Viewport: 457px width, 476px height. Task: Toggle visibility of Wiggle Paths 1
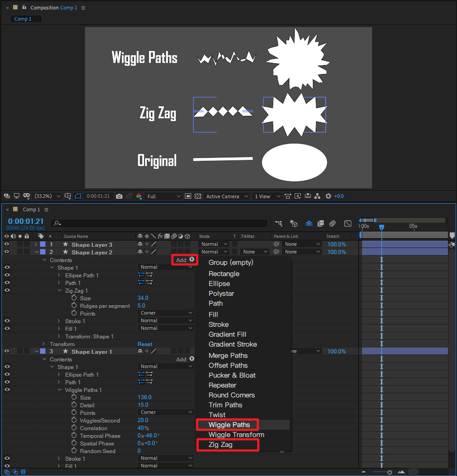(7, 390)
